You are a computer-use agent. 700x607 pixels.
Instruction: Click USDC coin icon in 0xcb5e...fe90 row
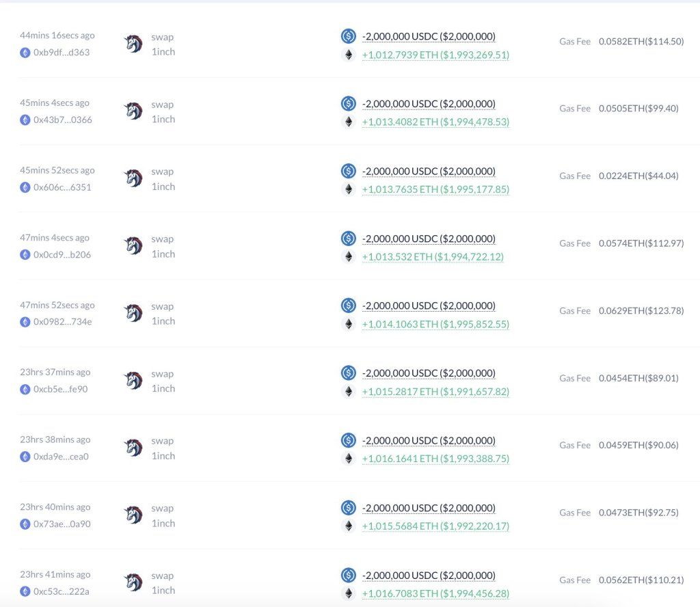pyautogui.click(x=348, y=373)
